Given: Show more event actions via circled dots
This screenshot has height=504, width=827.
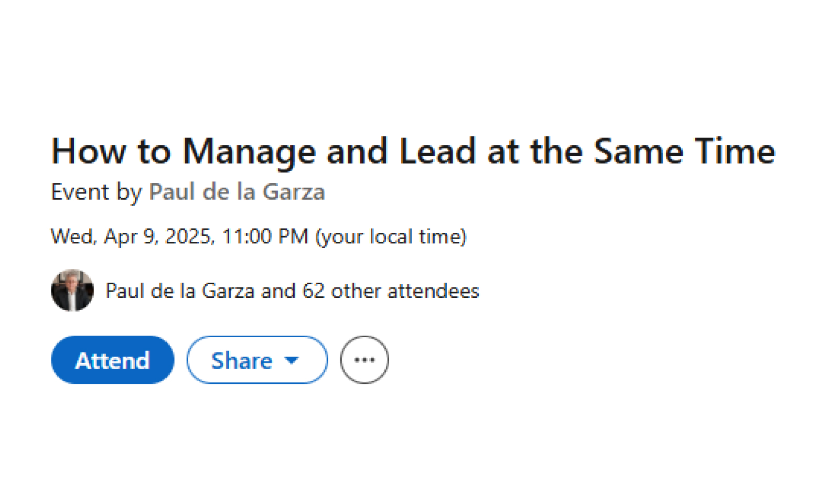Looking at the screenshot, I should [364, 360].
